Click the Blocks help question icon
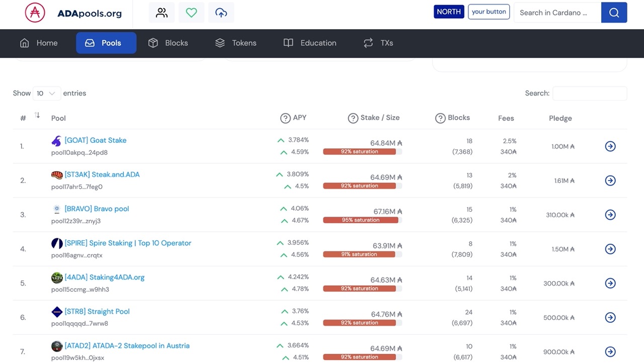644x363 pixels. [440, 118]
